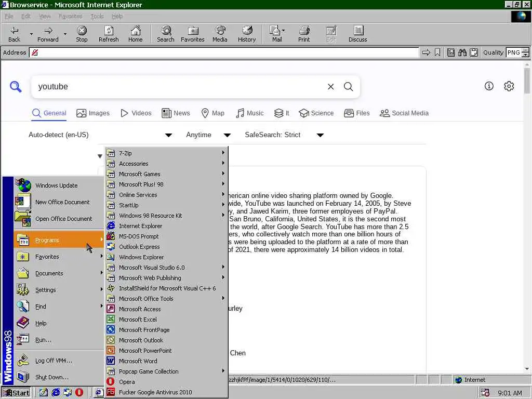The image size is (532, 399).
Task: Open Settings in the Start menu
Action: click(59, 290)
